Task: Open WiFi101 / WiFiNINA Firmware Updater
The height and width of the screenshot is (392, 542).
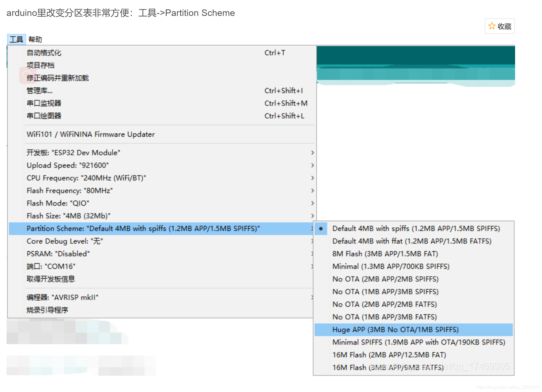Action: coord(91,134)
